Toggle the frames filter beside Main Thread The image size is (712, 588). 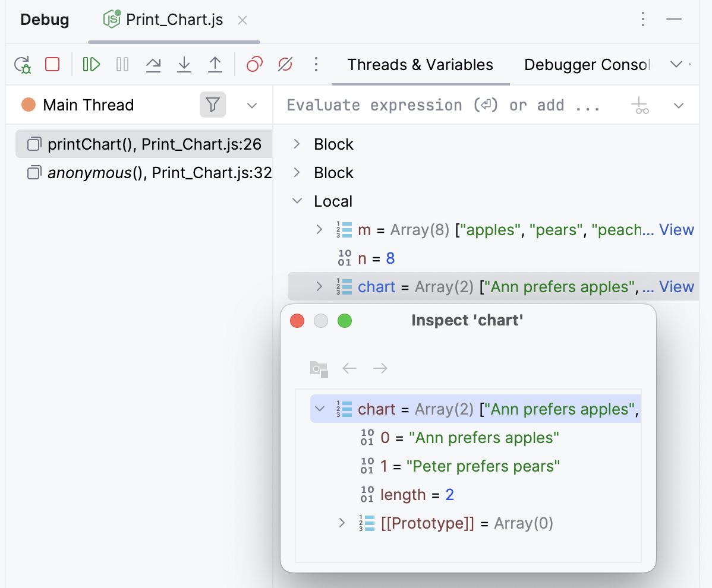point(212,105)
